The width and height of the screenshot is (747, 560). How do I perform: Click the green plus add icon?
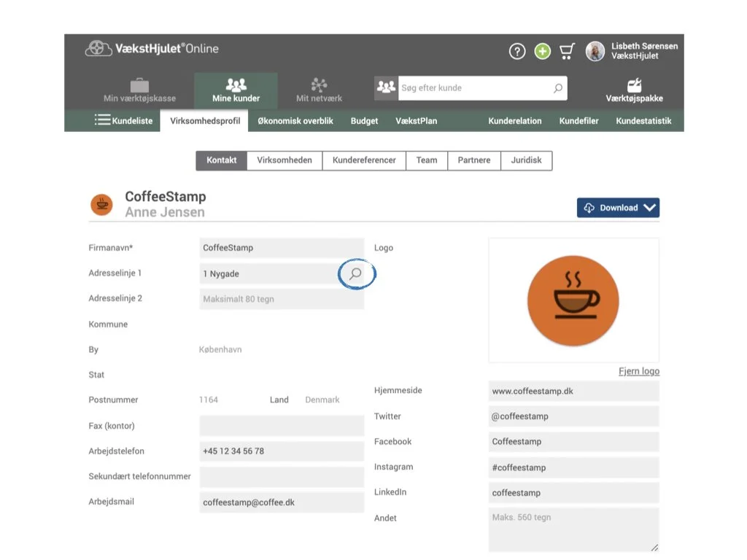coord(542,51)
